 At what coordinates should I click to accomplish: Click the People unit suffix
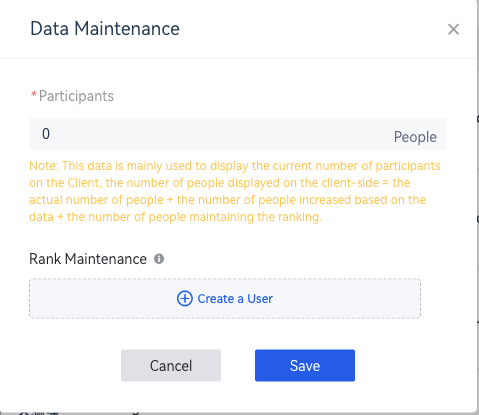(x=415, y=137)
